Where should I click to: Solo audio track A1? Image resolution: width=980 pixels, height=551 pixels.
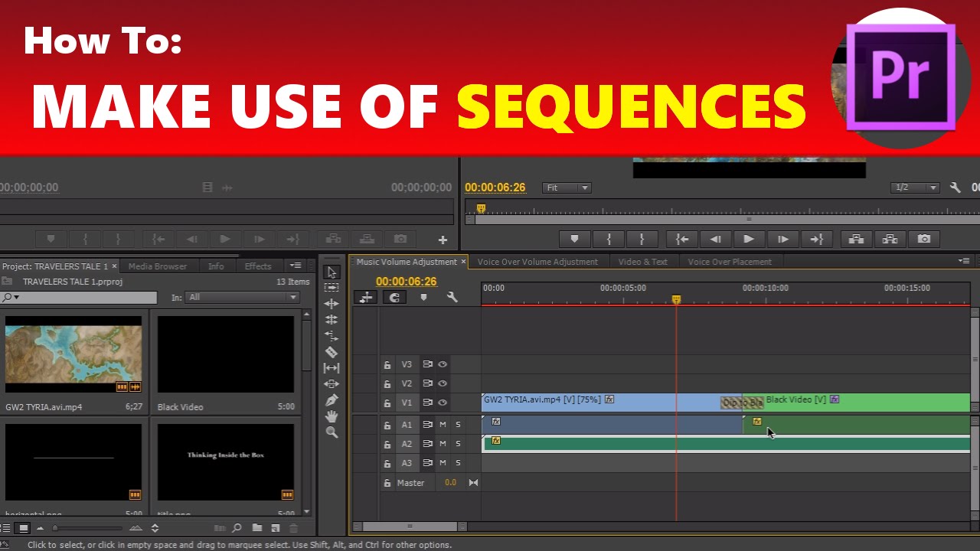[x=459, y=425]
